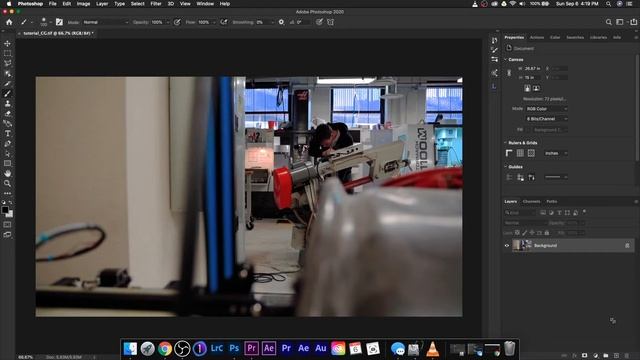Select the Pen tool
640x360 pixels.
[x=7, y=144]
